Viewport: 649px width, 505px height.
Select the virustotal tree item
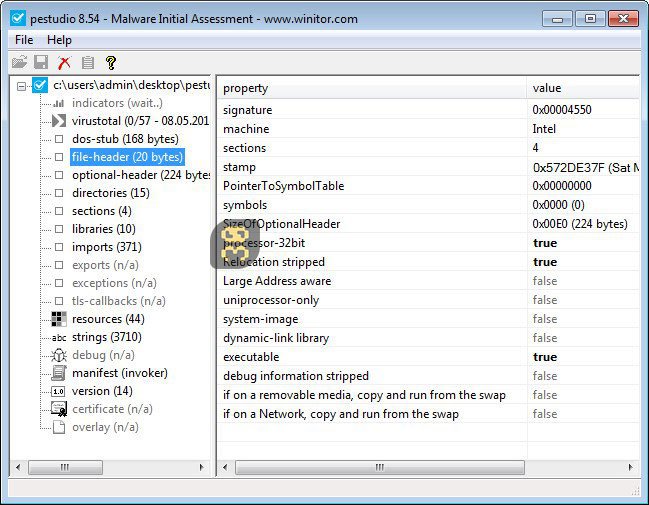pyautogui.click(x=140, y=121)
